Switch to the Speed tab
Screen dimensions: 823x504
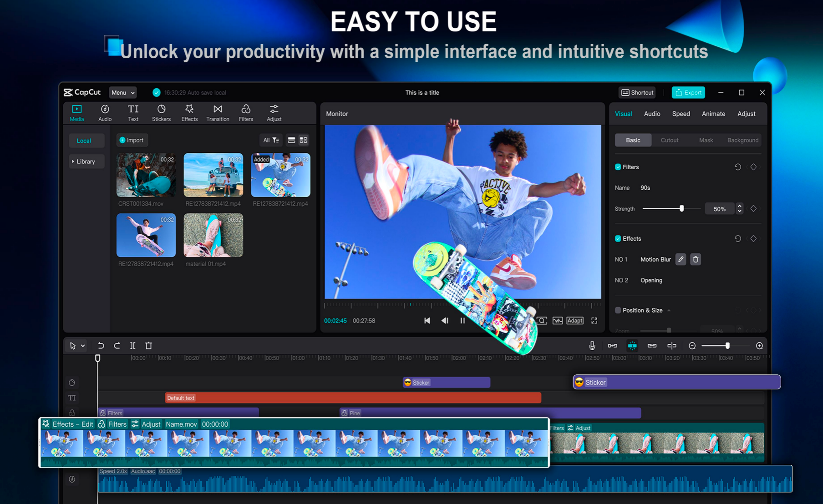[x=681, y=114]
